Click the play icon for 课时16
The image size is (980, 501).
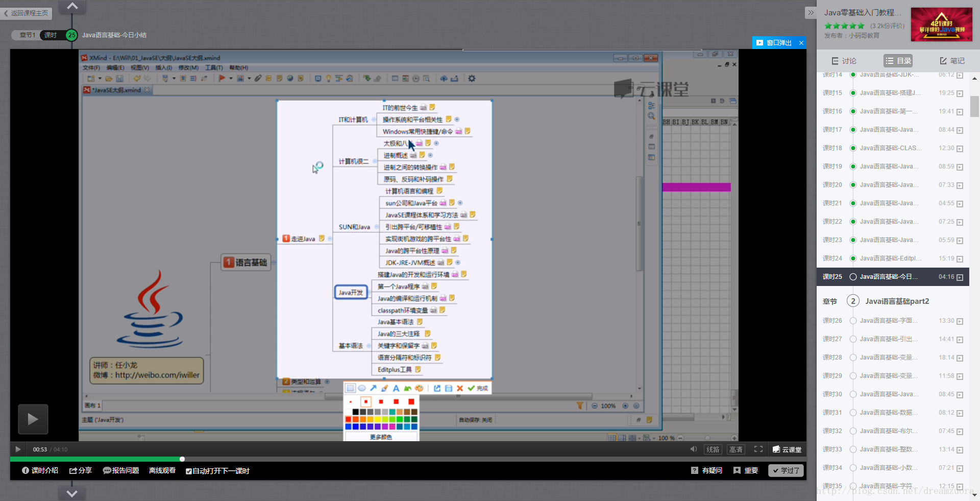pyautogui.click(x=960, y=112)
